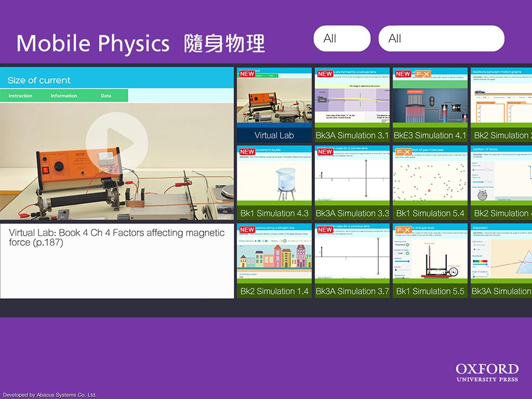Select the Information tab in preview
This screenshot has height=399, width=532.
point(64,96)
